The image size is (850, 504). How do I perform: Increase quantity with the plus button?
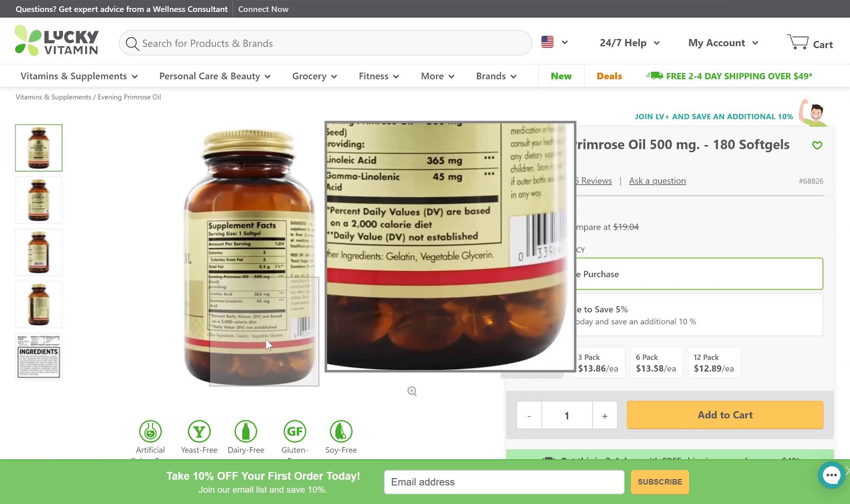tap(605, 416)
